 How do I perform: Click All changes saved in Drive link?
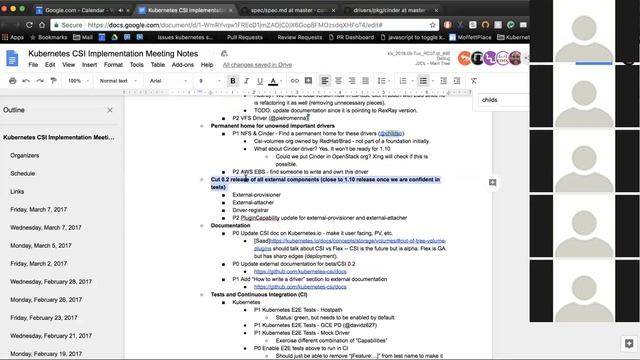tap(257, 65)
